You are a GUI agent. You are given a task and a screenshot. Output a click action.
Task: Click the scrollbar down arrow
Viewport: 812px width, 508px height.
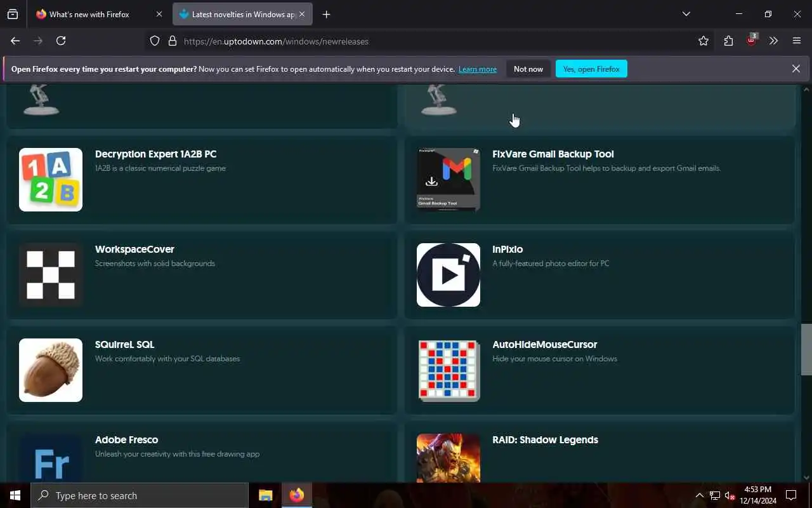[806, 478]
